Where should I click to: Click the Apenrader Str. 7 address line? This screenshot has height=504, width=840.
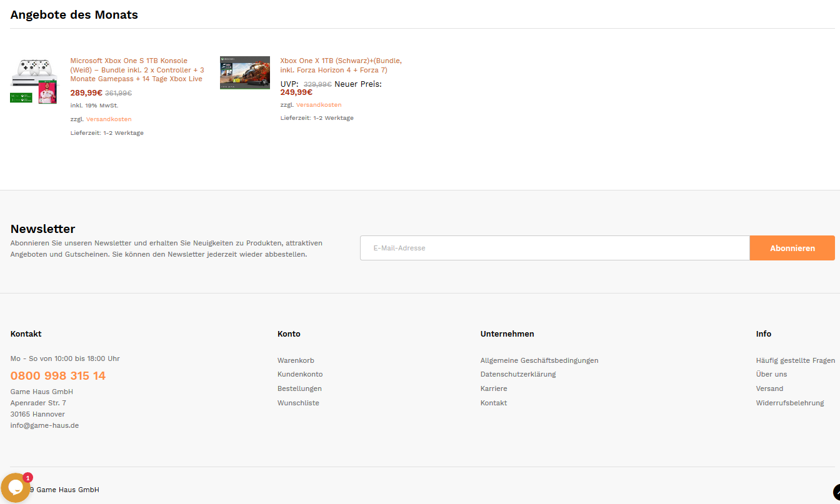click(x=38, y=403)
